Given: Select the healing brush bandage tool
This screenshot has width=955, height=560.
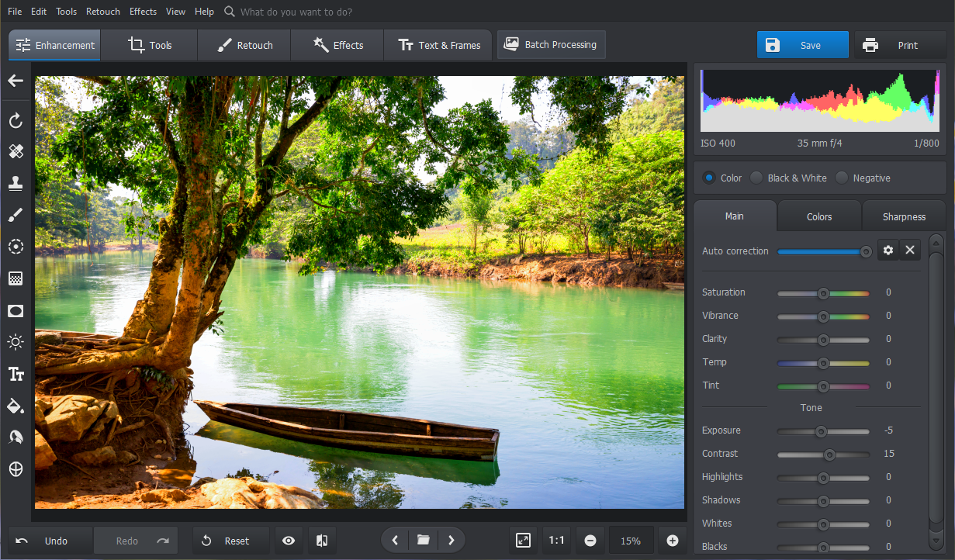Looking at the screenshot, I should pos(16,151).
